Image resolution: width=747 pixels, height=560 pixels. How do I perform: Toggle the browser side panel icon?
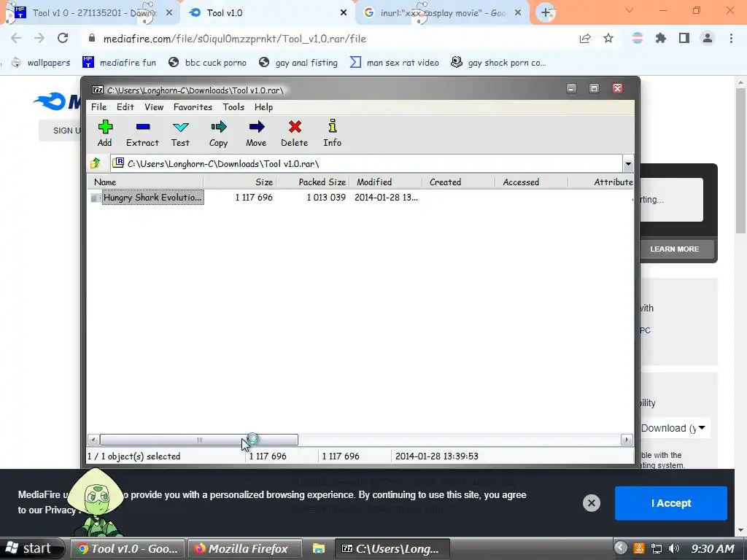684,39
